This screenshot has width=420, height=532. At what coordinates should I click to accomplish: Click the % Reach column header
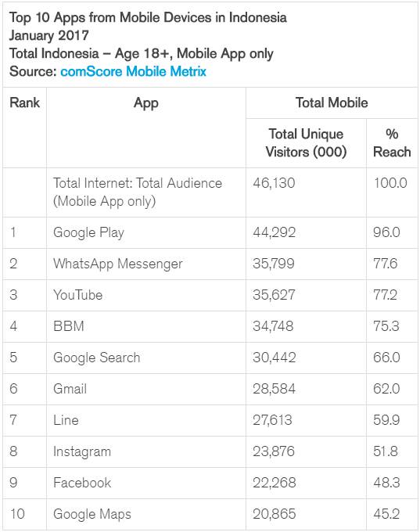click(392, 143)
